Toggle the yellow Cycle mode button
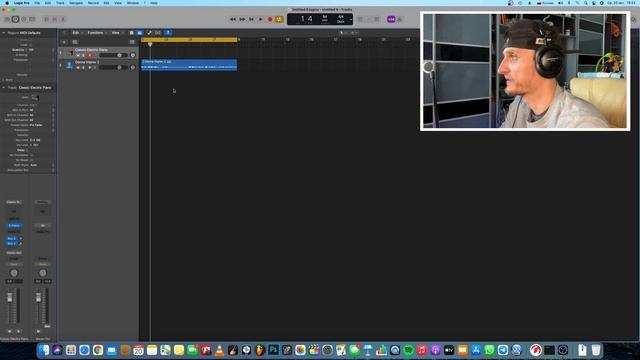Image resolution: width=640 pixels, height=360 pixels. (279, 19)
